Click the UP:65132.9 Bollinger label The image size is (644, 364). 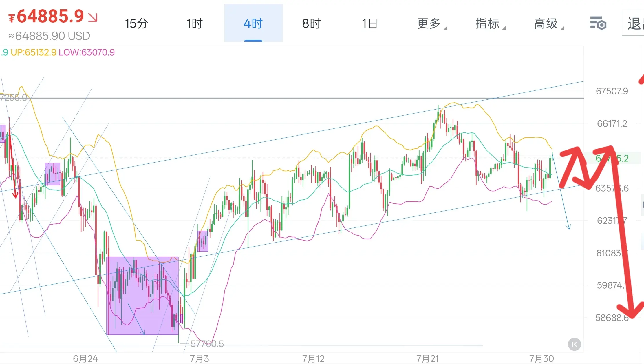coord(34,52)
